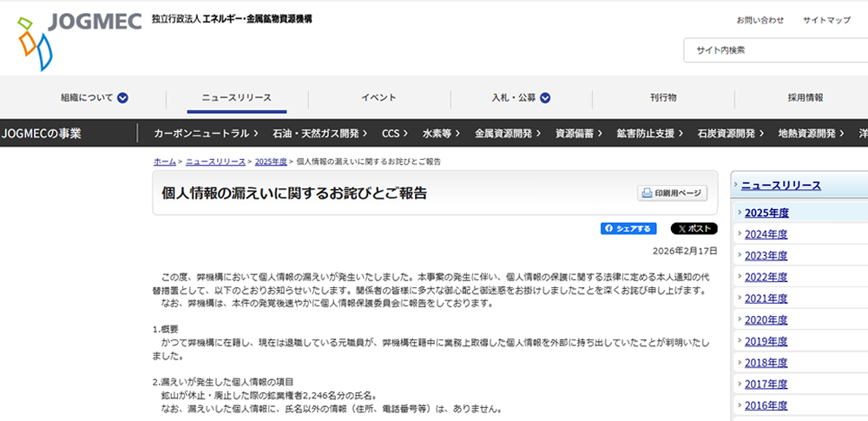The image size is (868, 421).
Task: Open the サイトマップ link
Action: [x=826, y=20]
